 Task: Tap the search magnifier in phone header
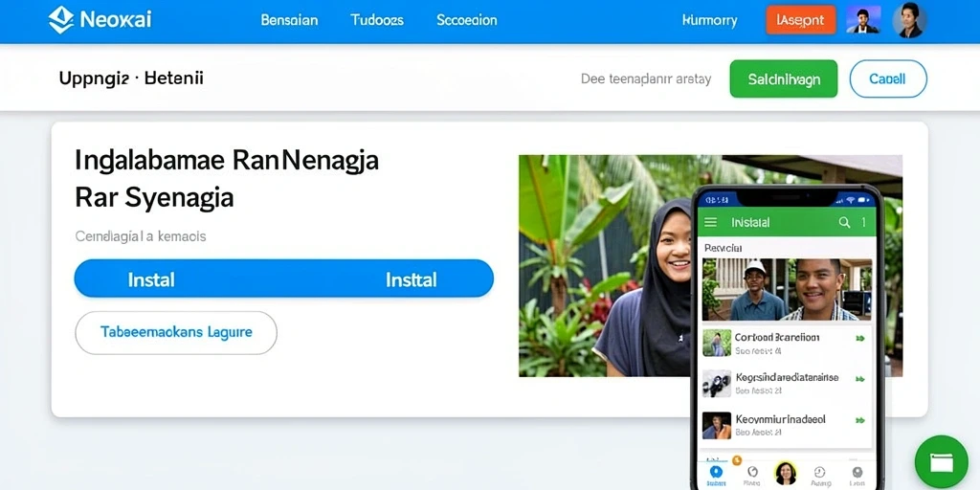[x=844, y=222]
